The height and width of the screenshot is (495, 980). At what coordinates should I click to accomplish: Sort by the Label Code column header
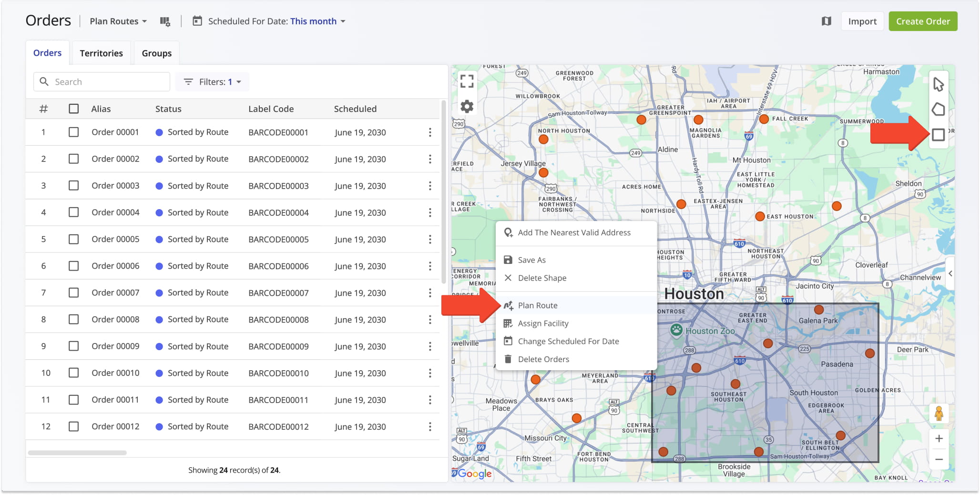click(x=271, y=109)
